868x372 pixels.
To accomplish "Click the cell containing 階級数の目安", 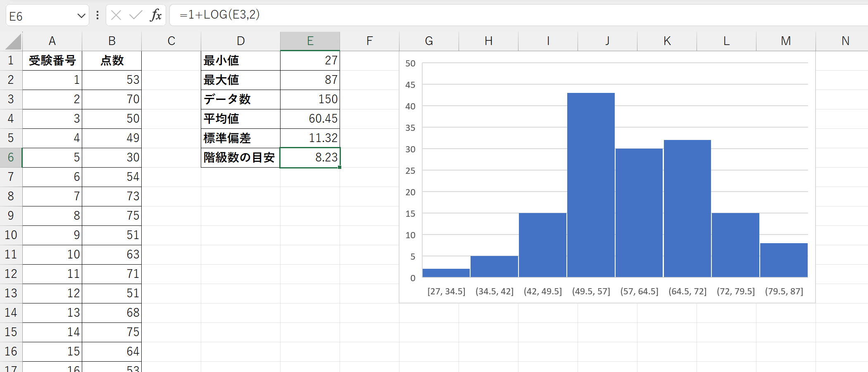I will (240, 157).
